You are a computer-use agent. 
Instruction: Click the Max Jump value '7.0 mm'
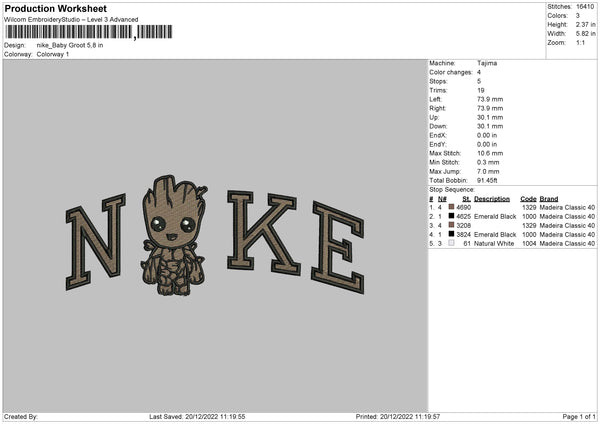488,171
